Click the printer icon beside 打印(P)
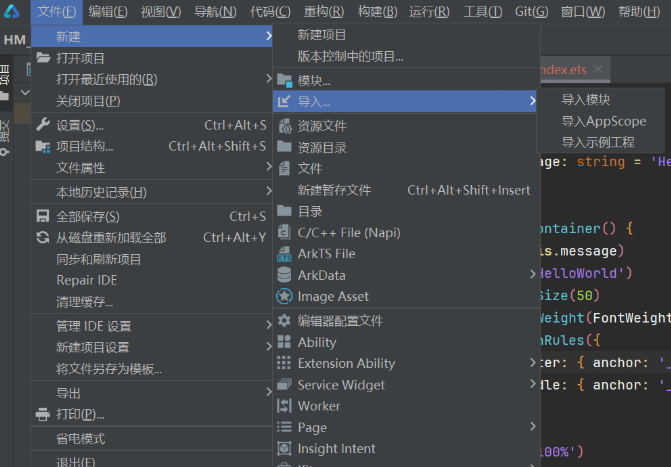 click(43, 414)
